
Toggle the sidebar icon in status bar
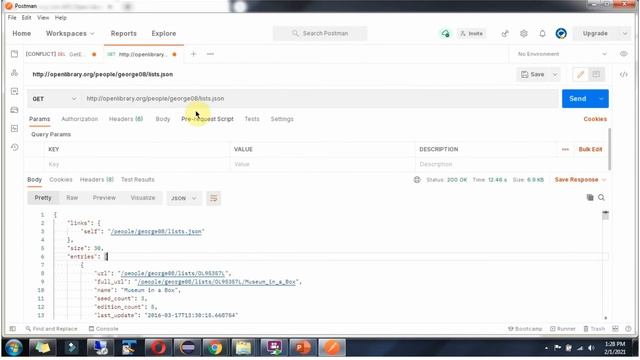click(x=13, y=329)
